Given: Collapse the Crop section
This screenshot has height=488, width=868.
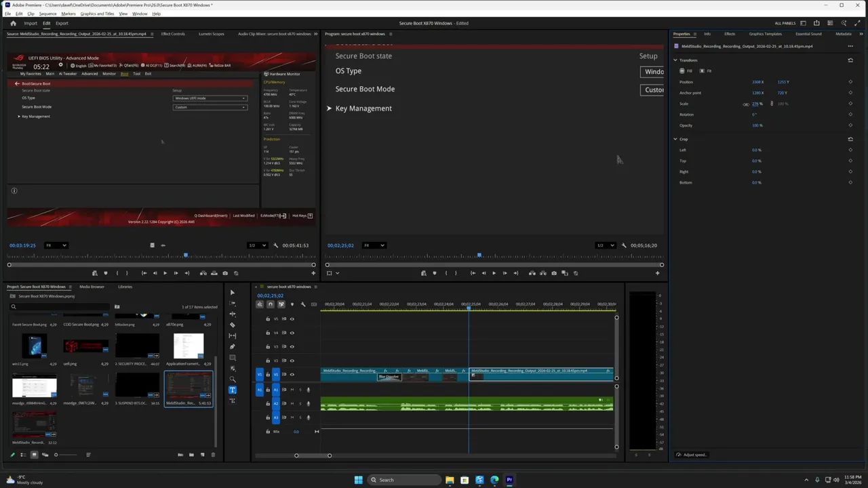Looking at the screenshot, I should point(675,139).
